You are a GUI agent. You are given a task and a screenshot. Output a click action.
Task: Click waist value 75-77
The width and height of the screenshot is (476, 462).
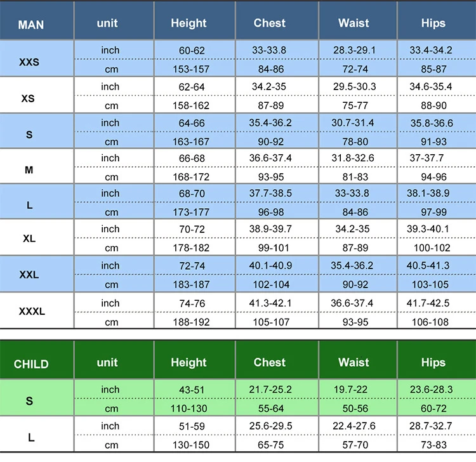click(354, 106)
